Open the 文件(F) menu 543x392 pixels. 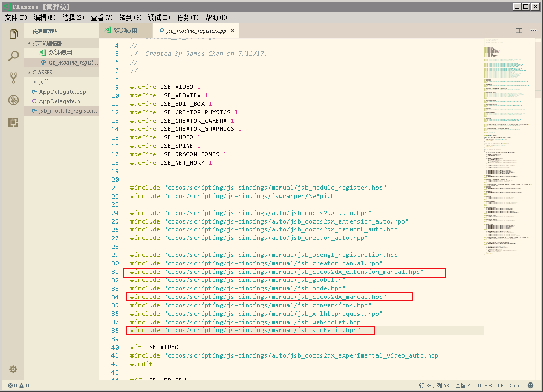(15, 17)
